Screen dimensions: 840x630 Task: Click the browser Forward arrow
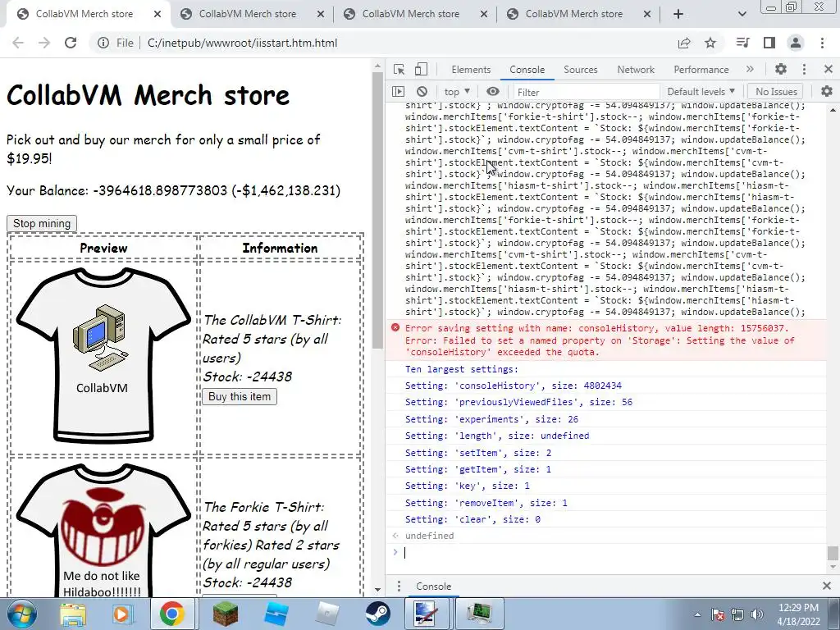coord(44,43)
